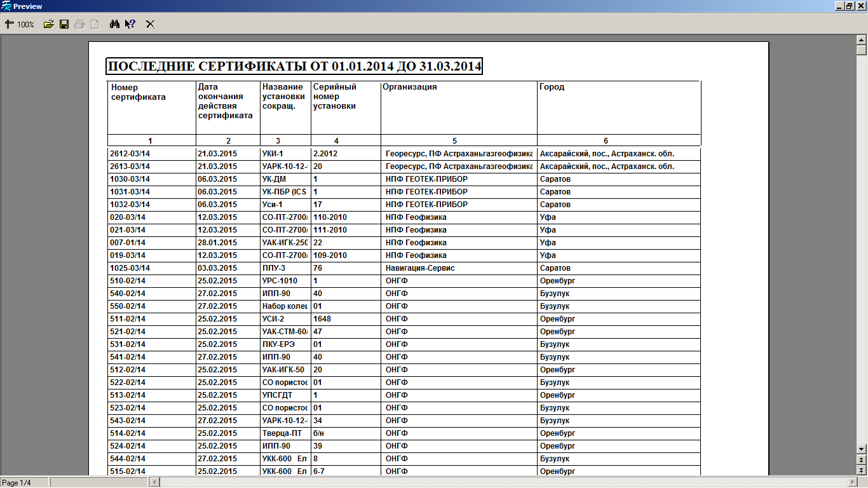Screen dimensions: 868x488
Task: Click the horizontal scrollbar left arrow
Action: [154, 482]
